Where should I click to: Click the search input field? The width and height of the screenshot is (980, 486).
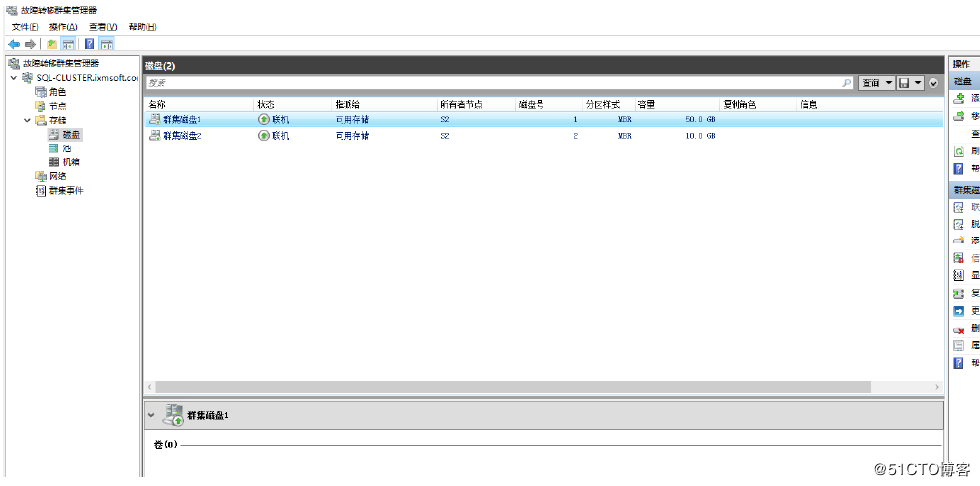click(x=494, y=82)
